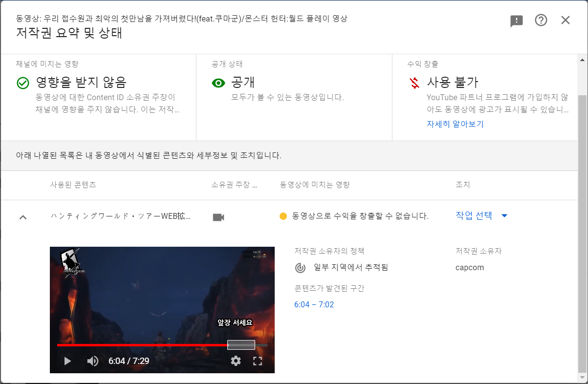The image size is (588, 384).
Task: Mute the video player volume
Action: [92, 361]
